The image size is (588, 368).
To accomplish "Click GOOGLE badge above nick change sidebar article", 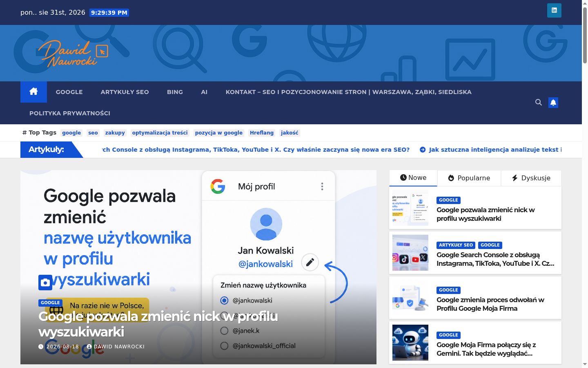I will [x=448, y=200].
